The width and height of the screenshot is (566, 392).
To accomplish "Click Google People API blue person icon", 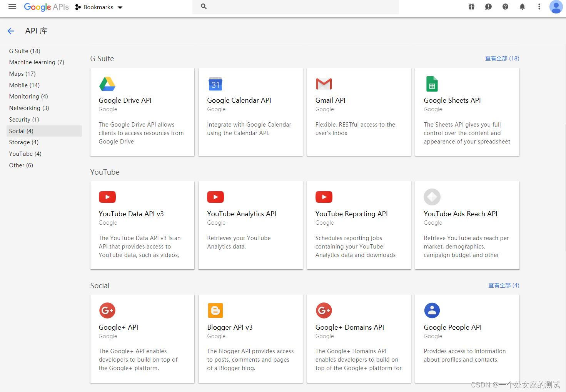I will coord(432,310).
